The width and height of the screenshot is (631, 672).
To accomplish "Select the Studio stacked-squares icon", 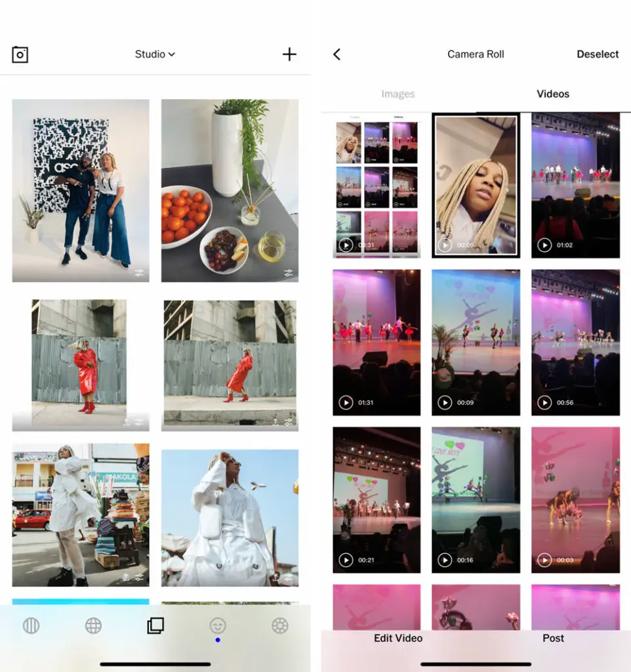I will (155, 626).
